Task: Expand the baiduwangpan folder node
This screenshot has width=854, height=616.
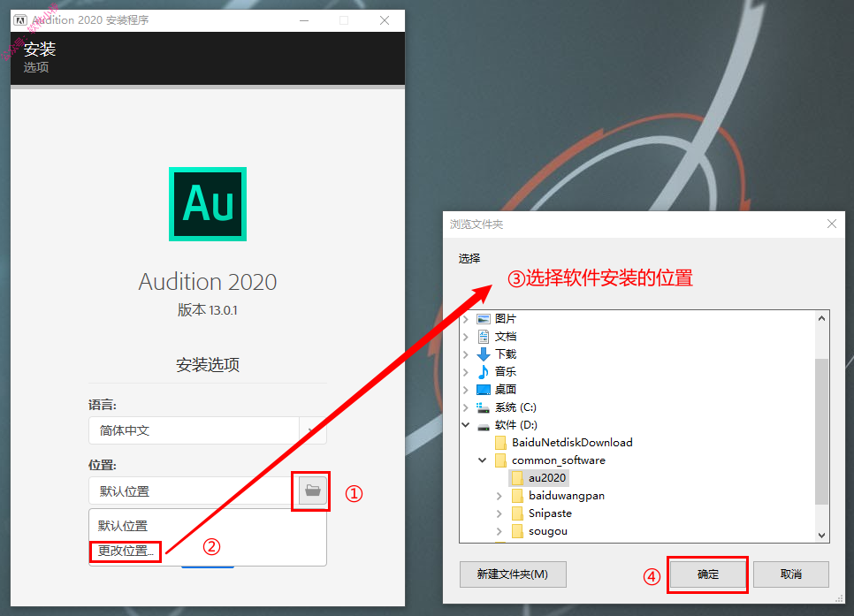Action: 499,496
